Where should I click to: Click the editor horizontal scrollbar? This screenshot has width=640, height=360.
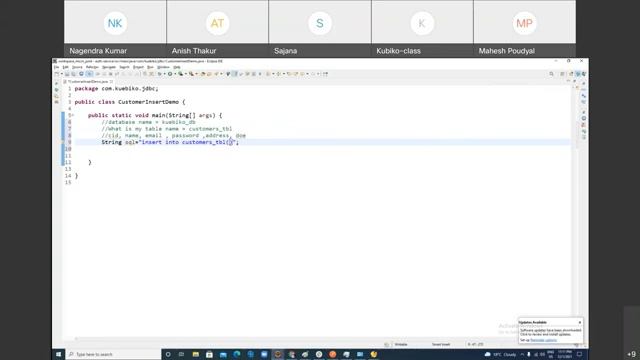322,339
